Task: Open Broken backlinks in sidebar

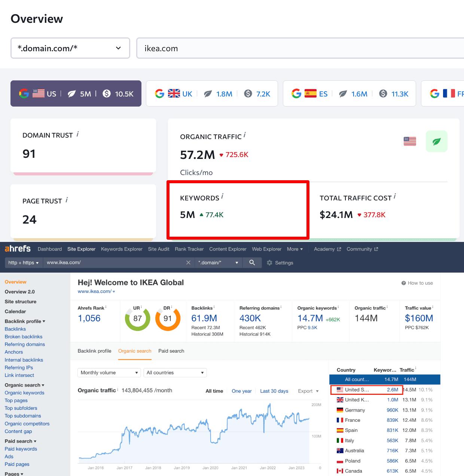Action: tap(24, 337)
